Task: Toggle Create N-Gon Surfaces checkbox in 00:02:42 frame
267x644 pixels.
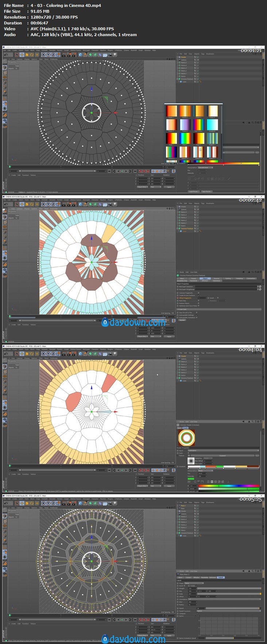Action: pyautogui.click(x=198, y=295)
